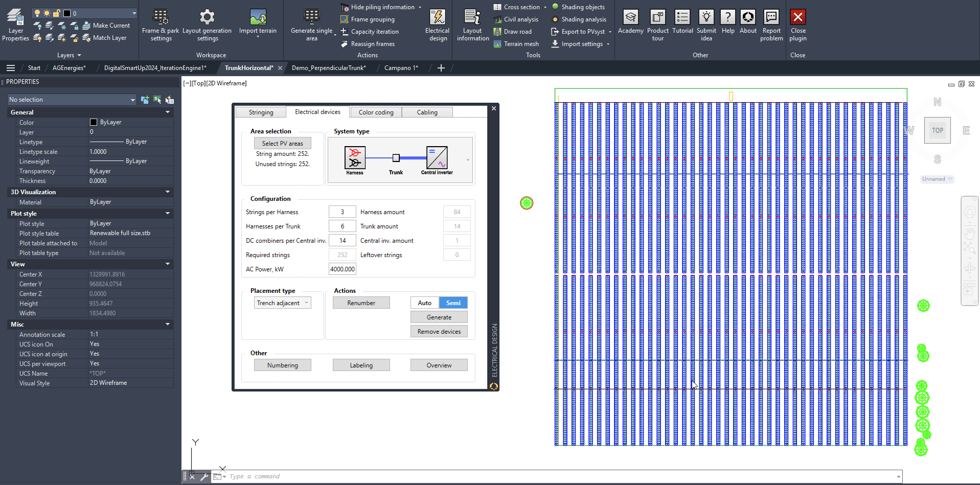Open Demo_PerpendicularTrunk drawing tab
The height and width of the screenshot is (485, 980).
tap(329, 68)
